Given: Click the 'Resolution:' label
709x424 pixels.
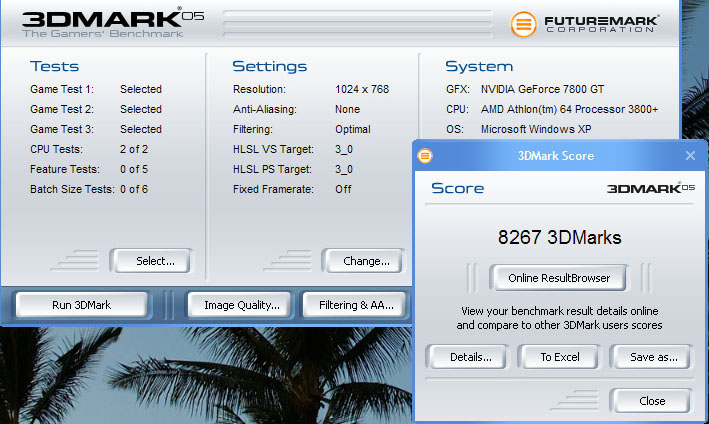Looking at the screenshot, I should [259, 90].
